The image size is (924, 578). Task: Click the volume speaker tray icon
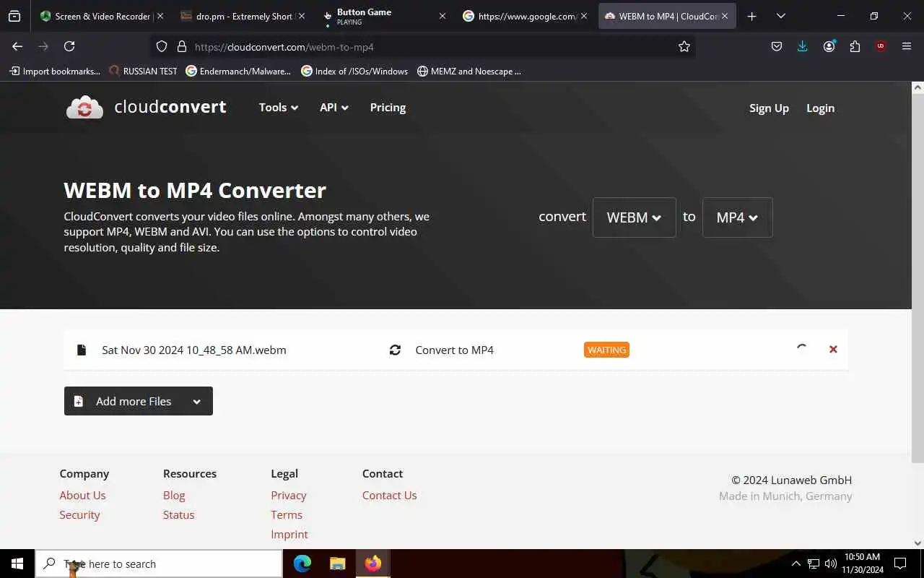(x=831, y=564)
